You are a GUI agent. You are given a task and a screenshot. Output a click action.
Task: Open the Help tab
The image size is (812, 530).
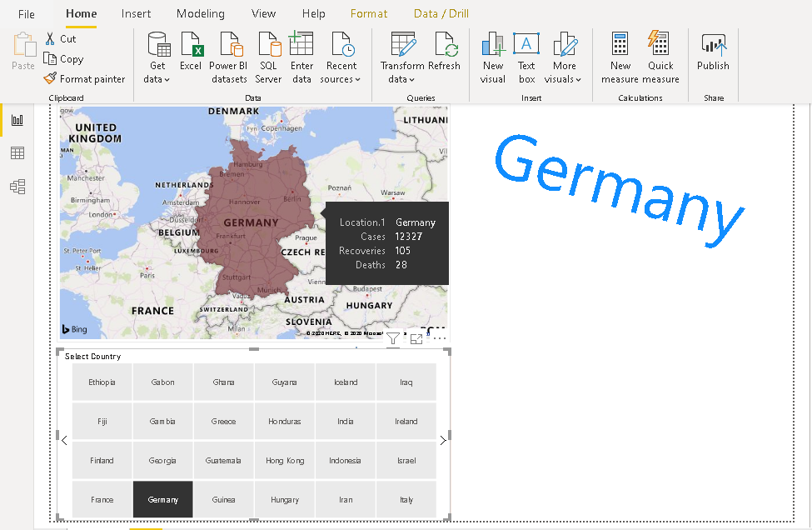coord(313,14)
